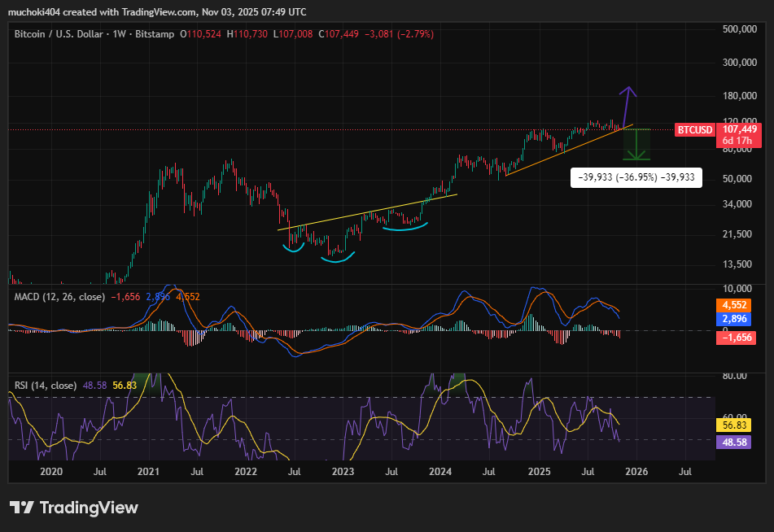Click the 2023 time axis label
774x532 pixels.
click(343, 472)
